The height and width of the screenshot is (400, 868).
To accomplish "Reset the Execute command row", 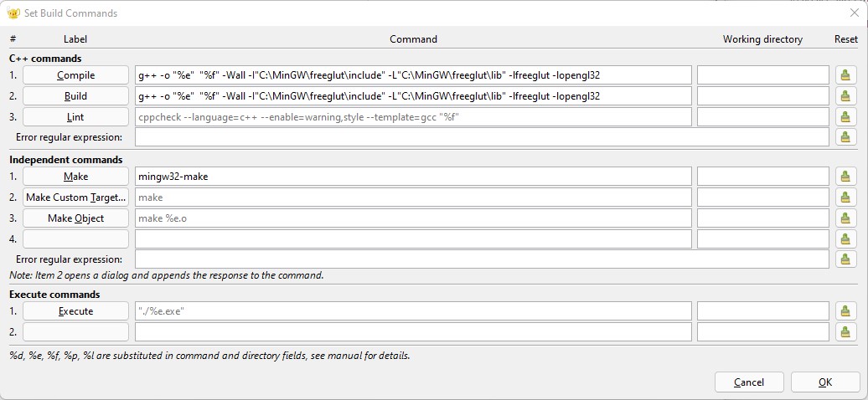I will coord(845,311).
